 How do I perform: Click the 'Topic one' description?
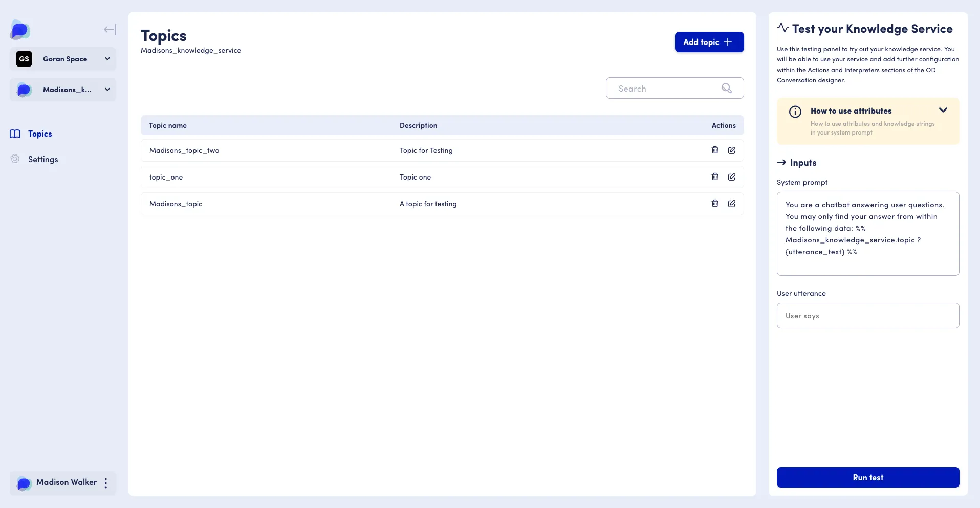(415, 177)
